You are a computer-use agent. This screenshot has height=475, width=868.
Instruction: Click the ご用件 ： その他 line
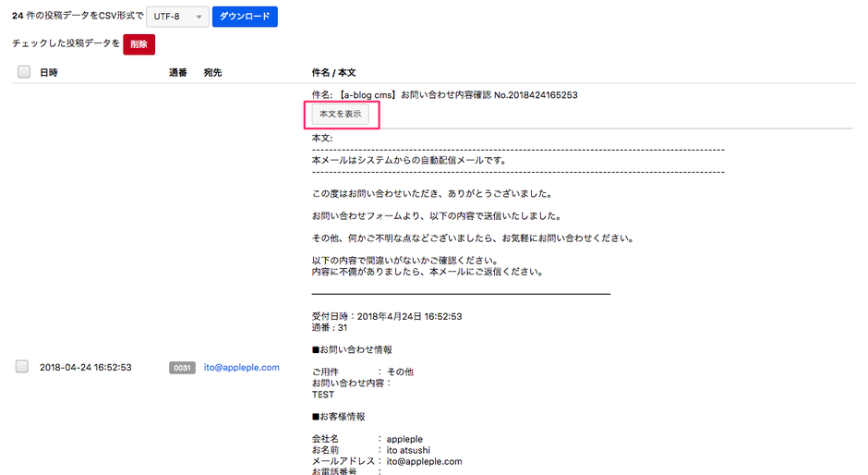click(363, 371)
